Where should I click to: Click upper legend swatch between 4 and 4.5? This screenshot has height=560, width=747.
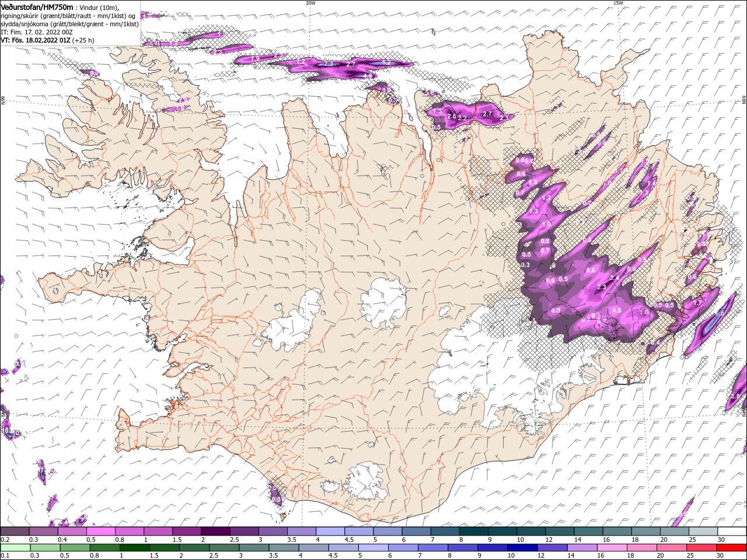[x=330, y=531]
